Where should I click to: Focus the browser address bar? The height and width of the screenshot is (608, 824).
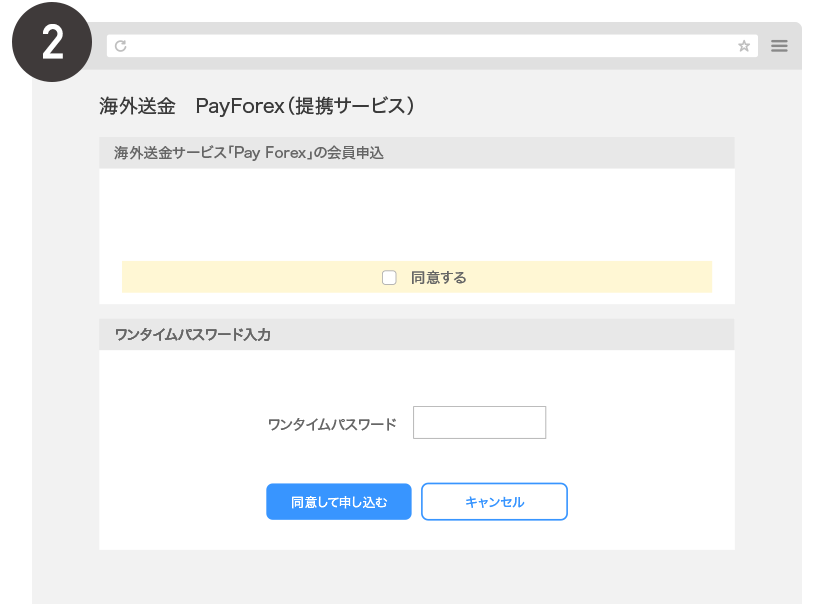pyautogui.click(x=432, y=46)
